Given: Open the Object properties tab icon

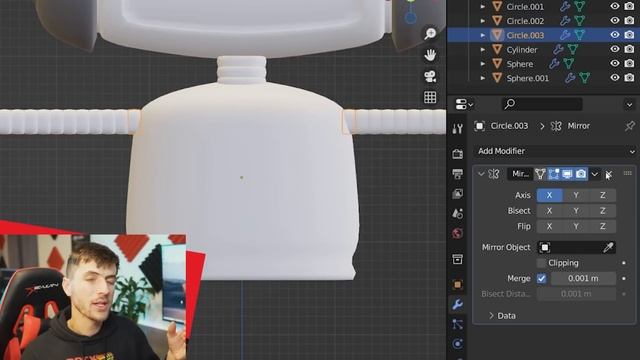Looking at the screenshot, I should (x=458, y=284).
